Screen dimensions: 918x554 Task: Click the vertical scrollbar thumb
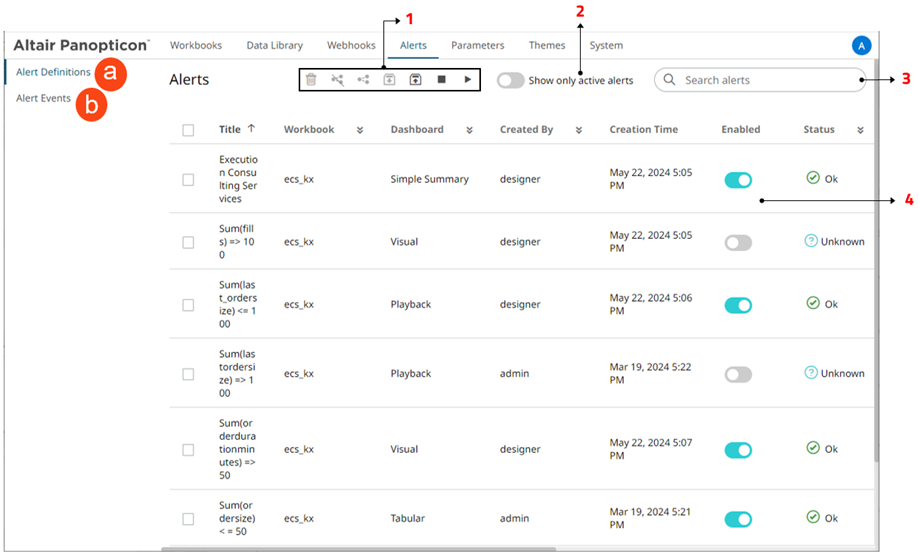click(x=876, y=260)
